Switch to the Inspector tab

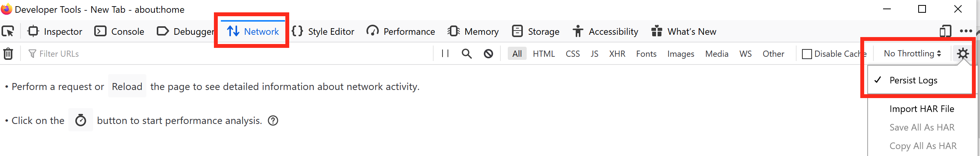click(x=55, y=31)
